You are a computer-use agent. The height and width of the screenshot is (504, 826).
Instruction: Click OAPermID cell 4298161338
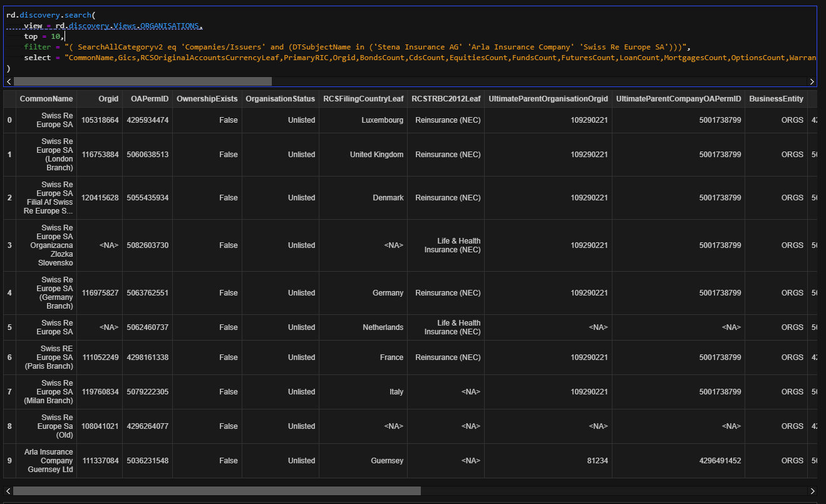pos(148,357)
